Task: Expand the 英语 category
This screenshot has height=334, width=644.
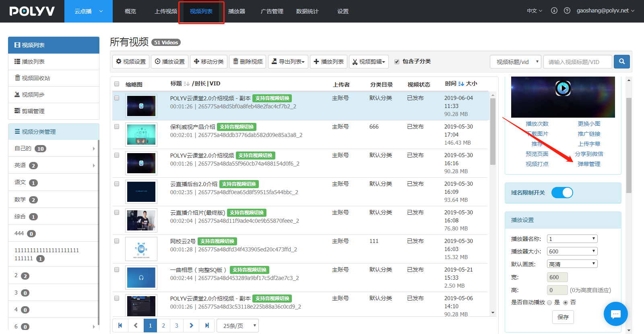Action: coord(94,166)
